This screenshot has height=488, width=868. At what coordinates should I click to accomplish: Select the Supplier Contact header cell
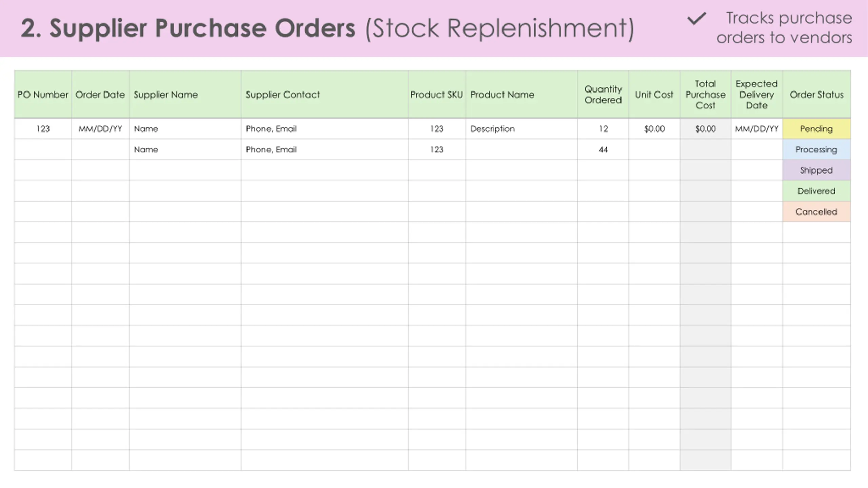pos(325,95)
